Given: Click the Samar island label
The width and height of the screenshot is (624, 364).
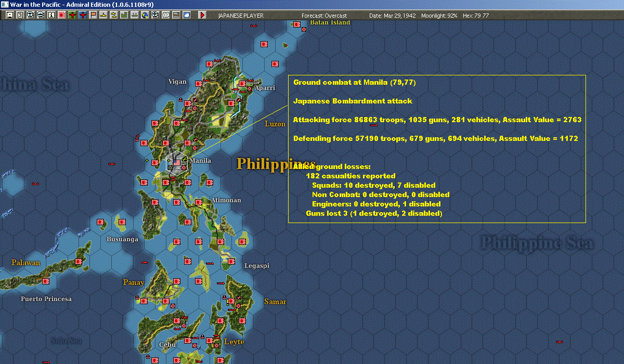Looking at the screenshot, I should (x=275, y=302).
